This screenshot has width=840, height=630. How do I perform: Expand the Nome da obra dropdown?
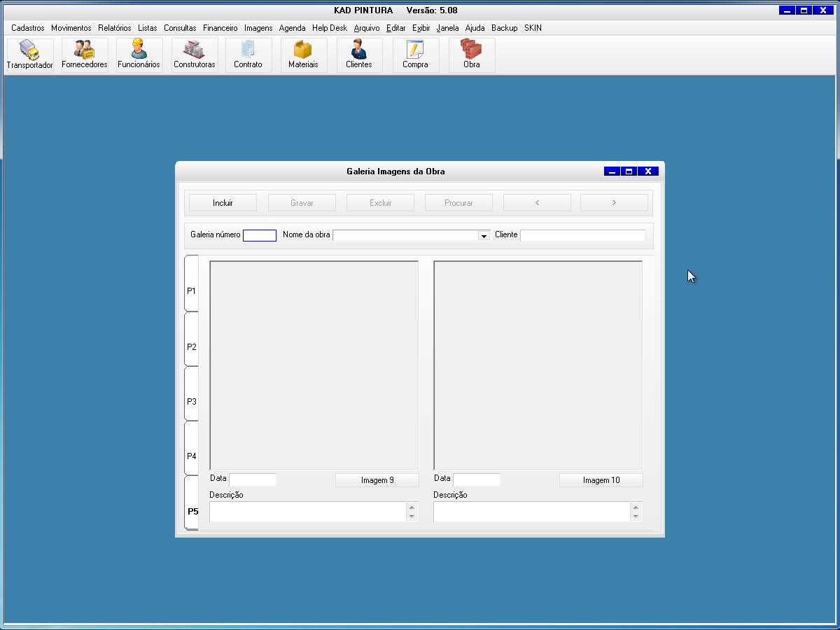coord(484,236)
